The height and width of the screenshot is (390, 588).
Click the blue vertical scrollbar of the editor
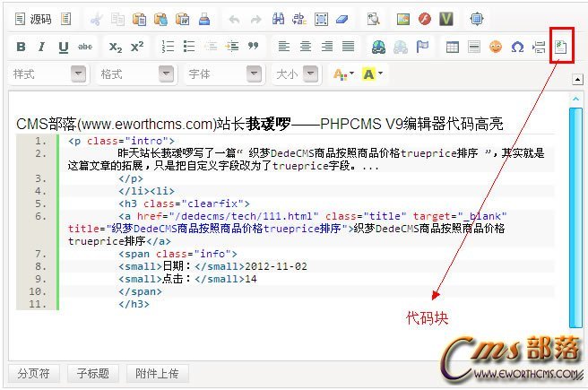[575, 215]
